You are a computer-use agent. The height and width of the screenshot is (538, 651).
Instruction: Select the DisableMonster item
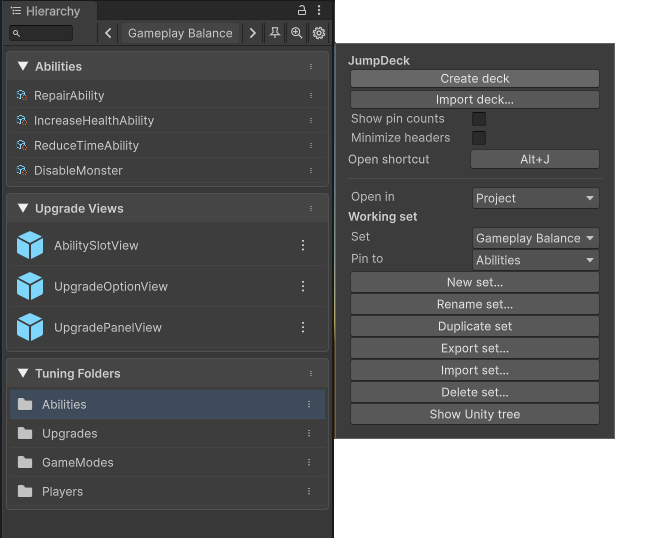pyautogui.click(x=168, y=171)
